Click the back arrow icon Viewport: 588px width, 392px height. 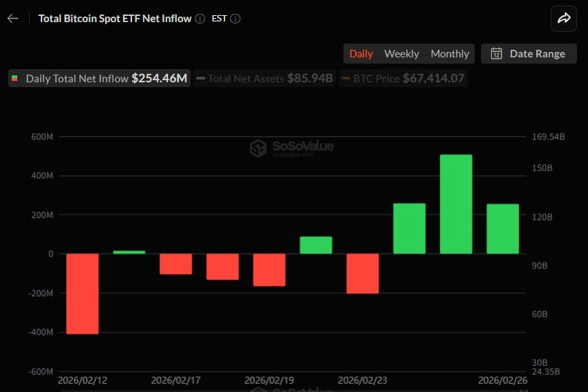tap(12, 19)
